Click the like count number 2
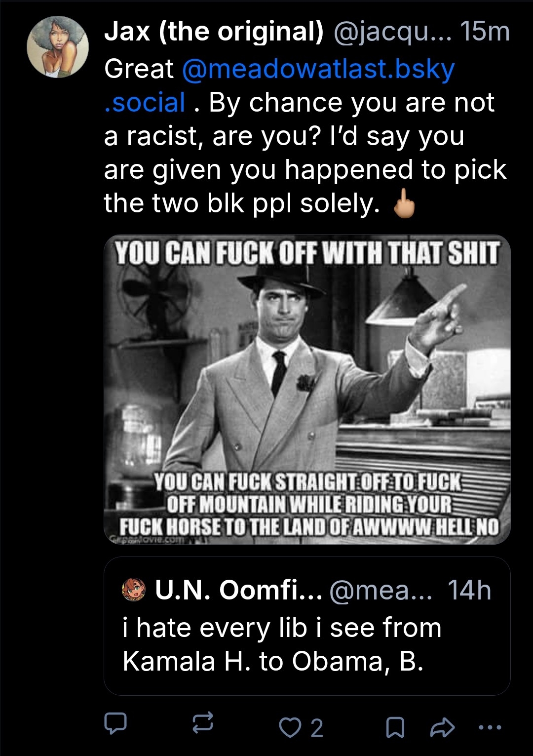 [317, 728]
